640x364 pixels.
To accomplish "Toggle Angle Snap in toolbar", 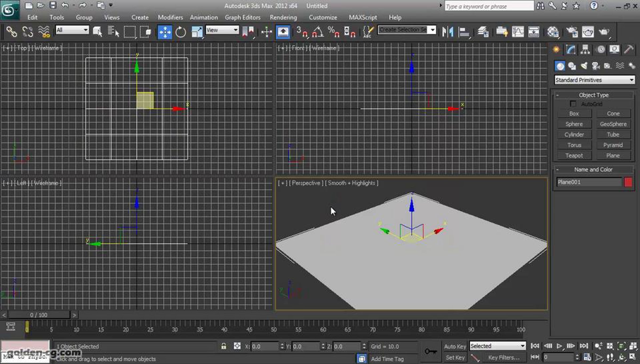I will [318, 32].
